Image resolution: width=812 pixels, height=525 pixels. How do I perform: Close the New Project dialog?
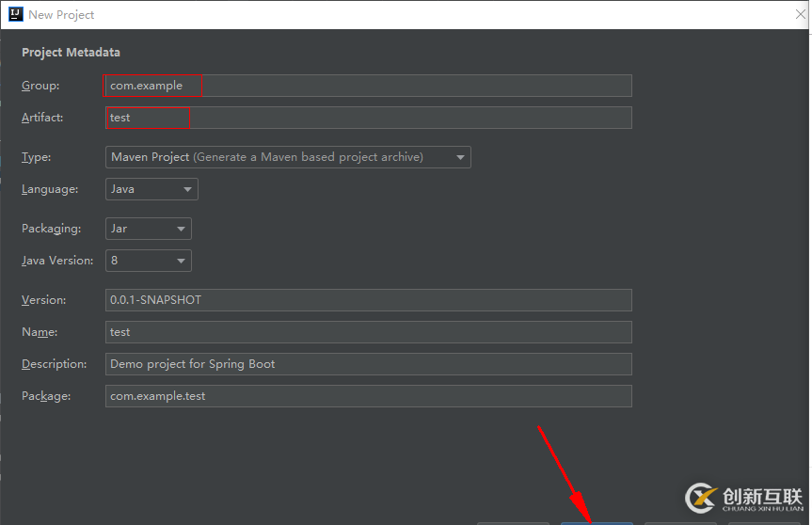(x=801, y=14)
